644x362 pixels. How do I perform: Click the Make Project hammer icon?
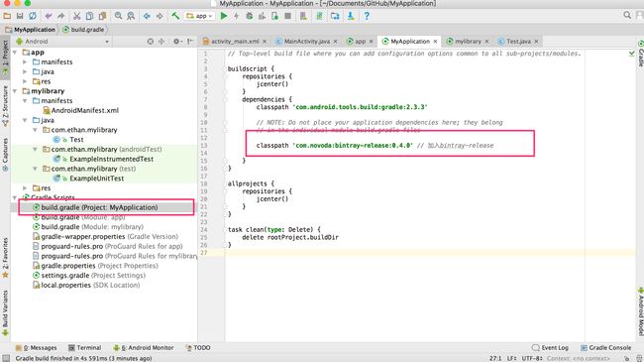click(175, 16)
